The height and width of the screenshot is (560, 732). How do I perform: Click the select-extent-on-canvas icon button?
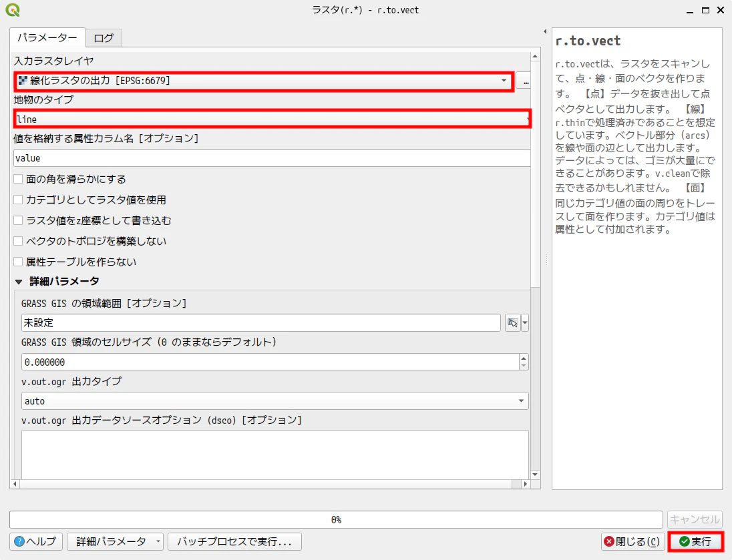click(x=512, y=322)
